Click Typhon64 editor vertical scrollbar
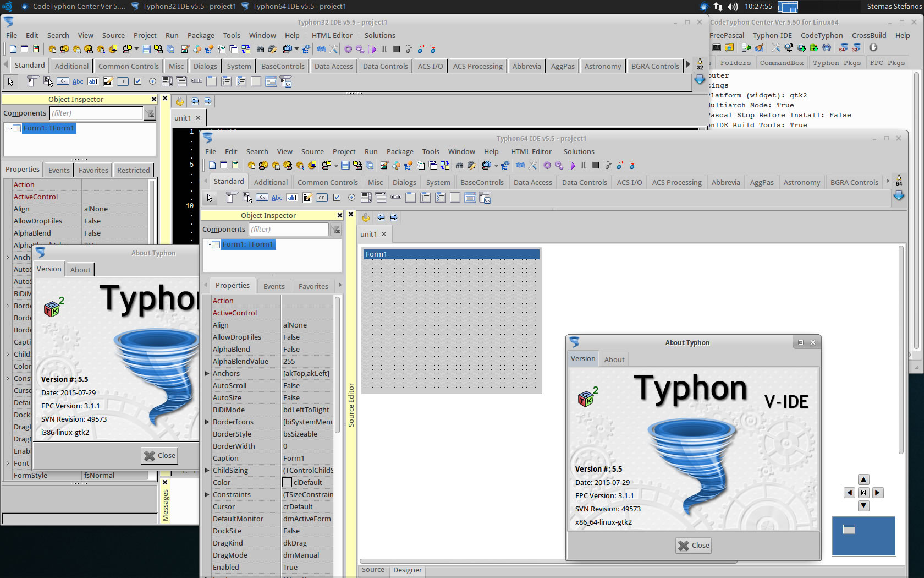The image size is (924, 578). click(901, 350)
